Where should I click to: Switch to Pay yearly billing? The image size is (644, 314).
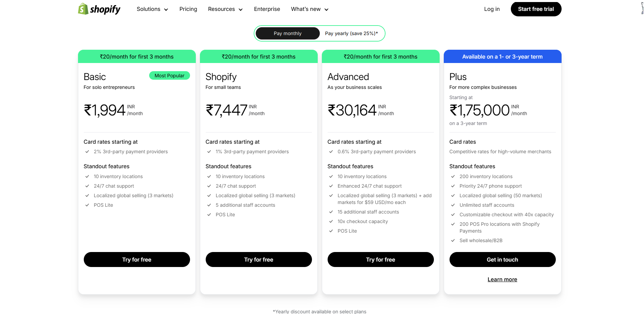tap(351, 33)
